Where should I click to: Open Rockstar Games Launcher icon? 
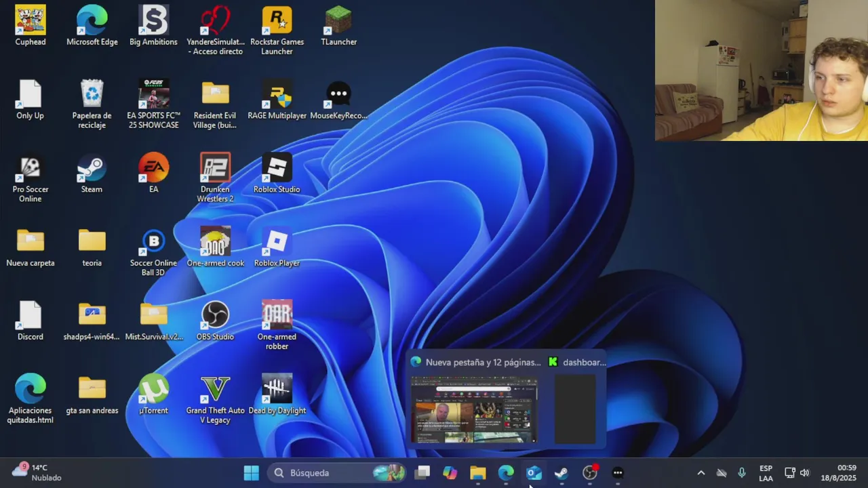(277, 30)
